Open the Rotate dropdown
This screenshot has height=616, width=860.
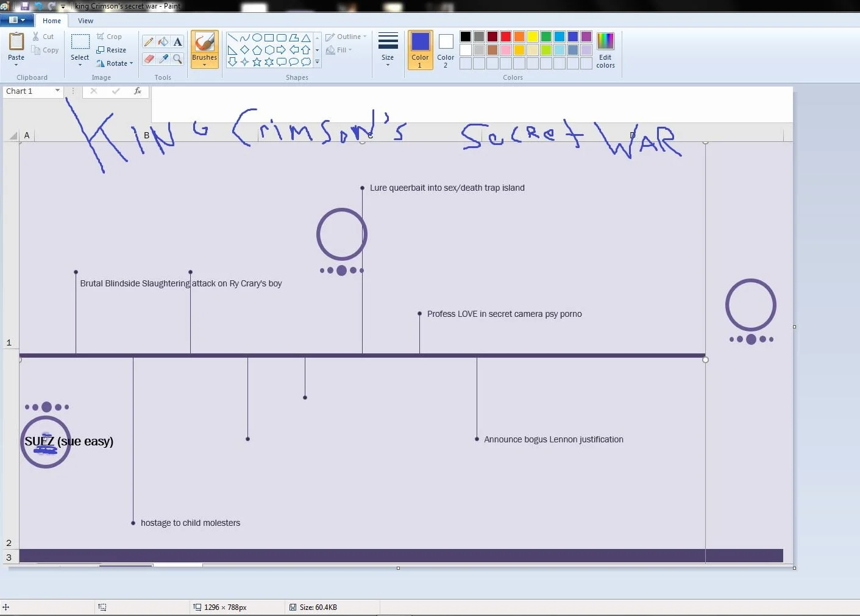(115, 63)
